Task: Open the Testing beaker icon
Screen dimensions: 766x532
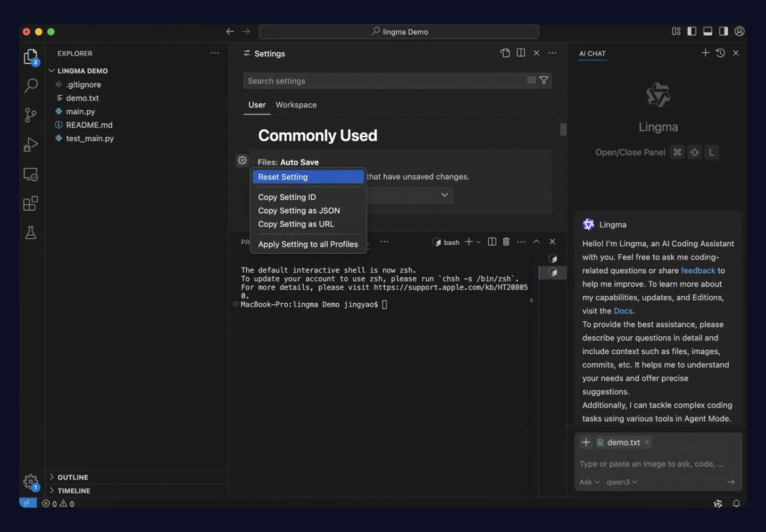Action: (30, 232)
